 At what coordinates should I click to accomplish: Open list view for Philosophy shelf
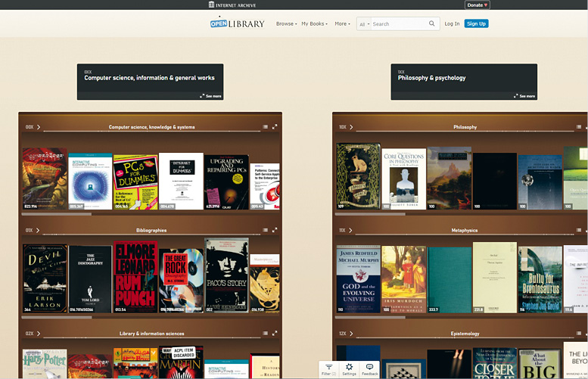point(579,126)
